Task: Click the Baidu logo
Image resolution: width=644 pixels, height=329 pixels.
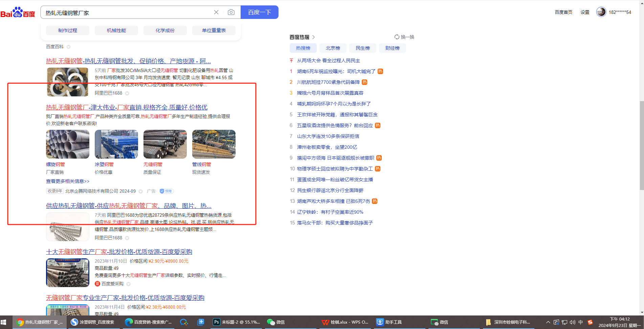Action: coord(18,13)
